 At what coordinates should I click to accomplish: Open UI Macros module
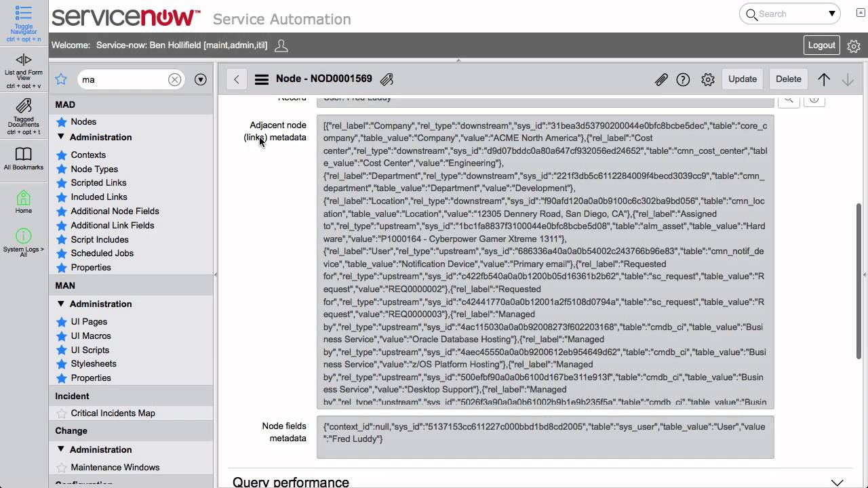[x=91, y=336]
